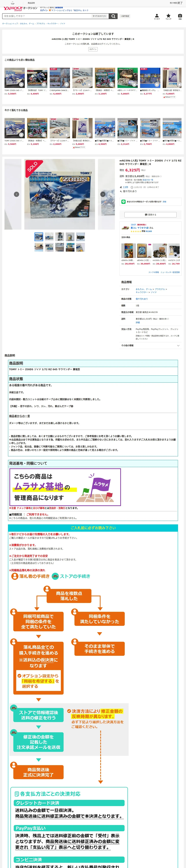
Task: Switch to the 商品説明 tab at the top
Action: coord(31,3)
